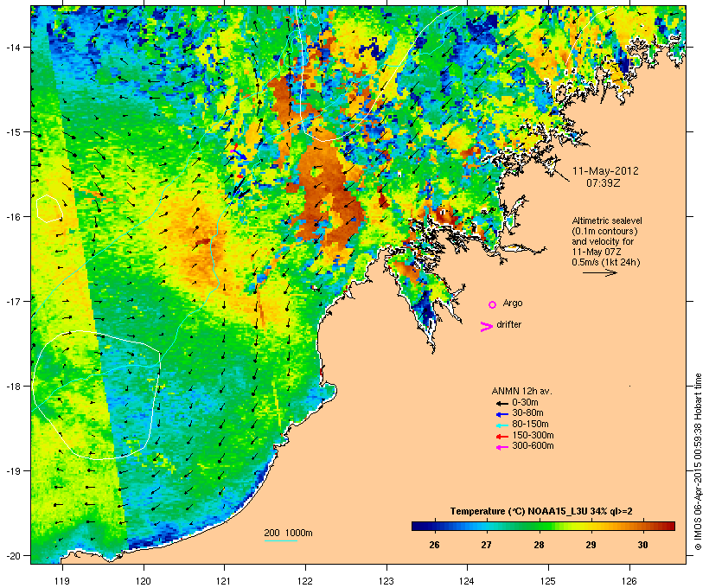Click the latitude axis label -20
This screenshot has height=588, width=709.
tap(12, 555)
